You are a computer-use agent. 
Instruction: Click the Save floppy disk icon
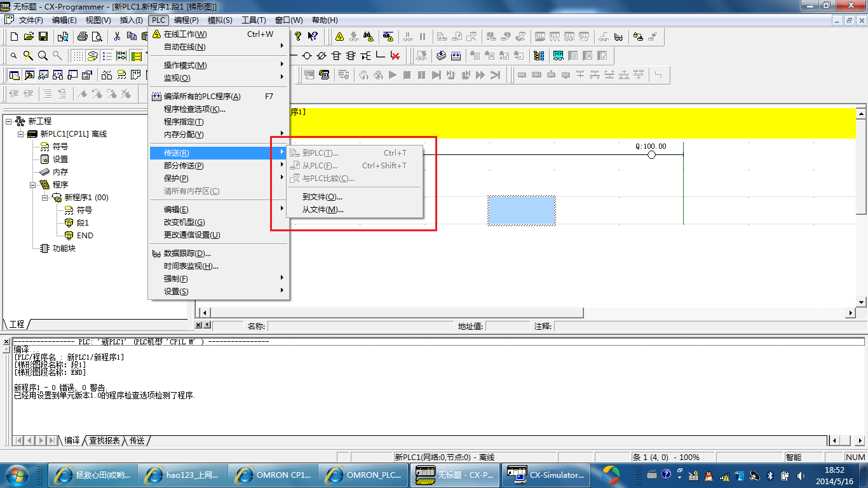[43, 37]
